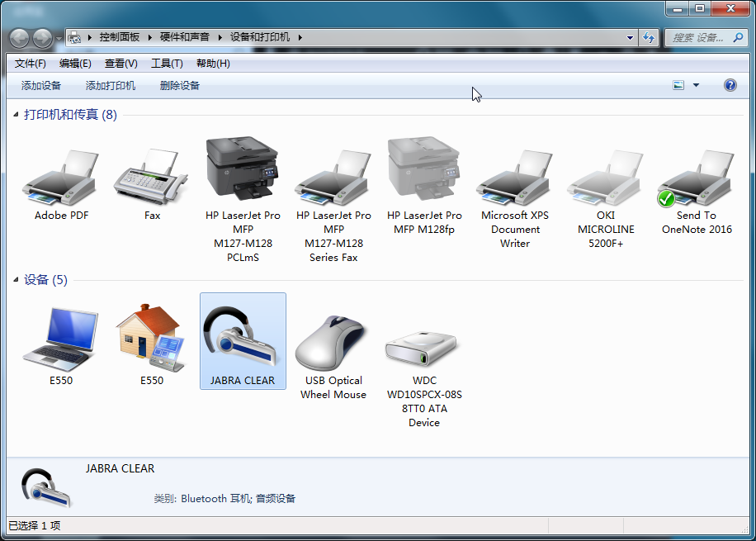This screenshot has width=756, height=541.
Task: Select the WDC WD10SPCX hard drive icon
Action: (x=422, y=349)
